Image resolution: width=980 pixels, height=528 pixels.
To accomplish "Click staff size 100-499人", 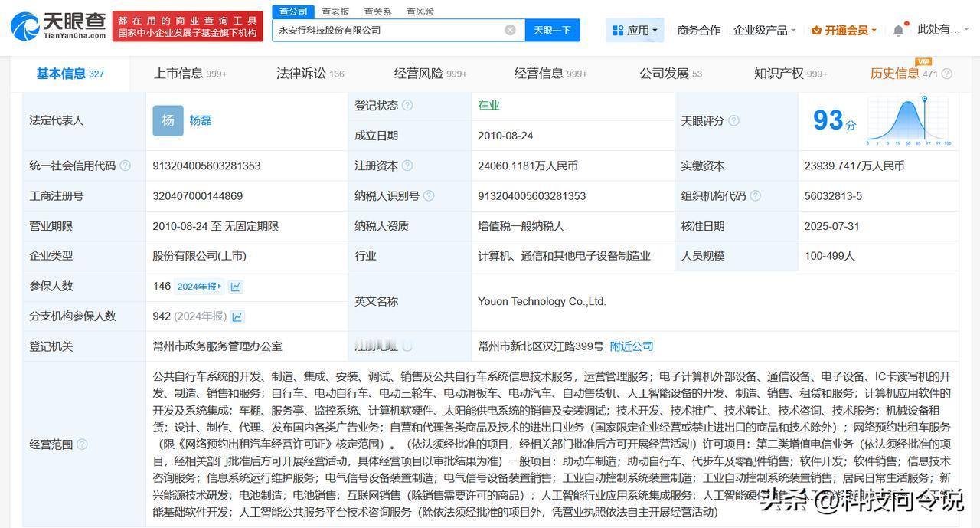I will coord(829,256).
